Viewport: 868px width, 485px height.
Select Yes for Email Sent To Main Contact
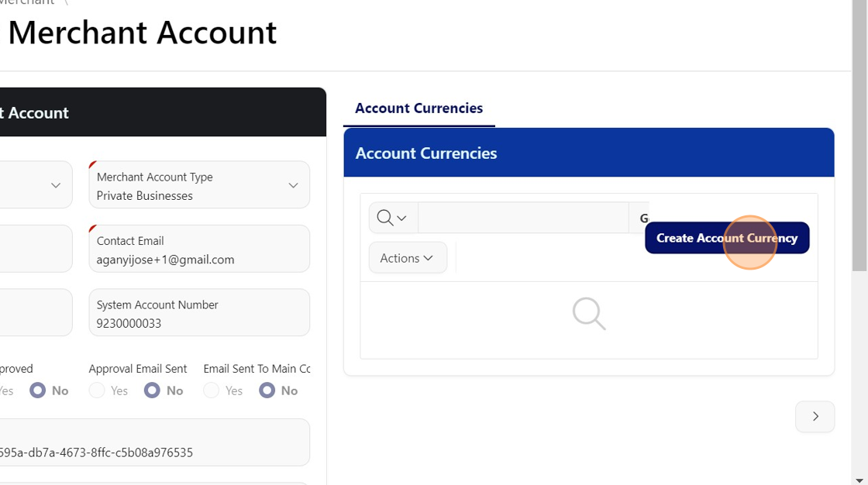[212, 390]
